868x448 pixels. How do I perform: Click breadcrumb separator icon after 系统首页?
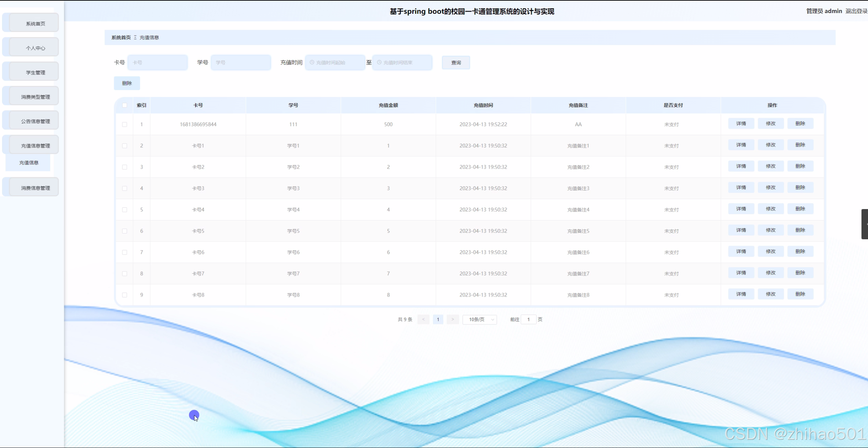[135, 37]
